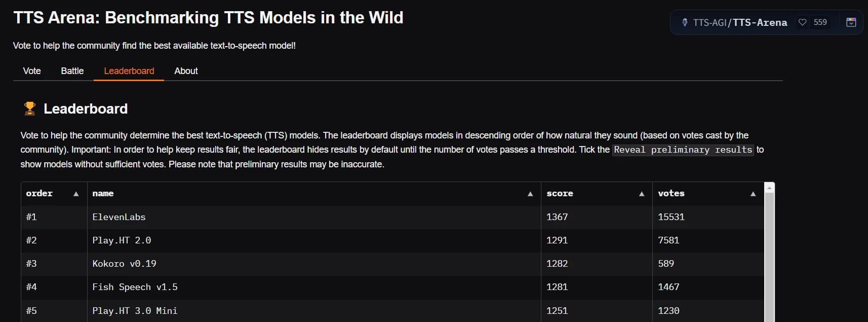This screenshot has height=322, width=868.
Task: Open the About tab
Action: click(x=186, y=71)
